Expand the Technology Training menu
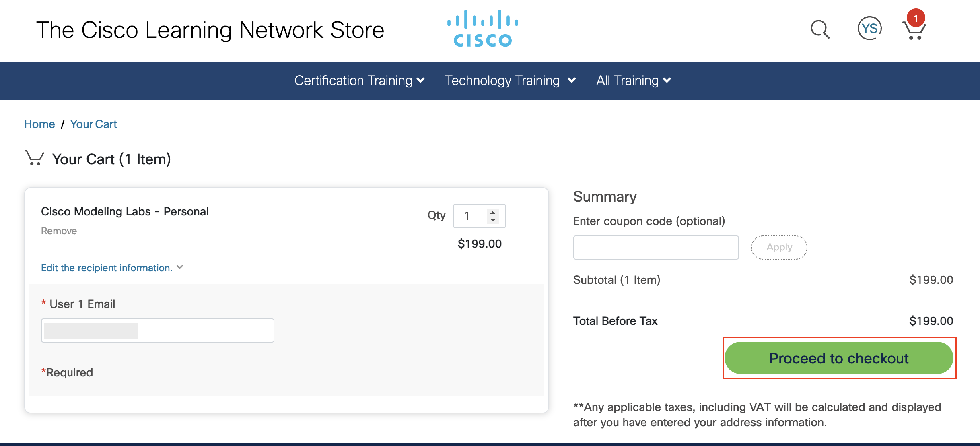Screen dimensions: 980x446 [x=510, y=81]
